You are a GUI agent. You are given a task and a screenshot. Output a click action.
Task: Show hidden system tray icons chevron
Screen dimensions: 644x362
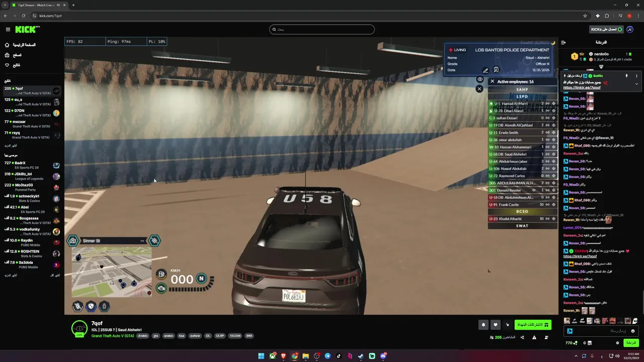pos(577,356)
